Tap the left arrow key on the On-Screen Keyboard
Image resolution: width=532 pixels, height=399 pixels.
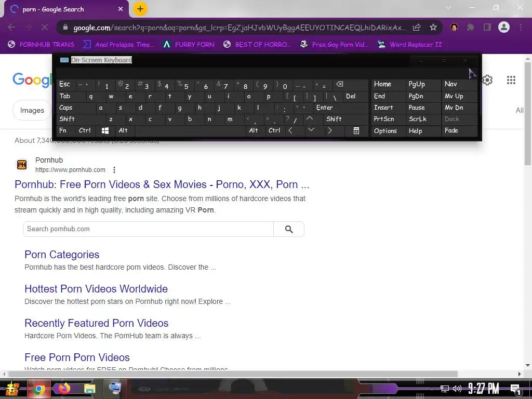point(290,130)
